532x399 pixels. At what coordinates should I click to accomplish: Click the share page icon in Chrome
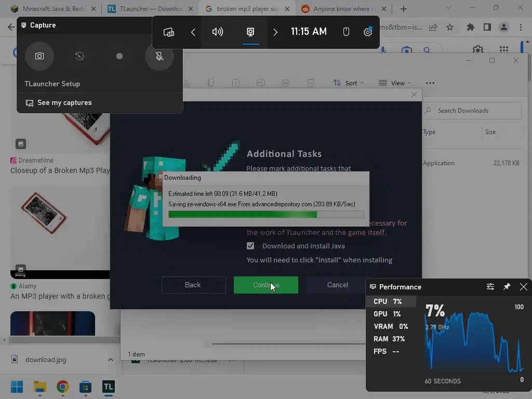433,27
